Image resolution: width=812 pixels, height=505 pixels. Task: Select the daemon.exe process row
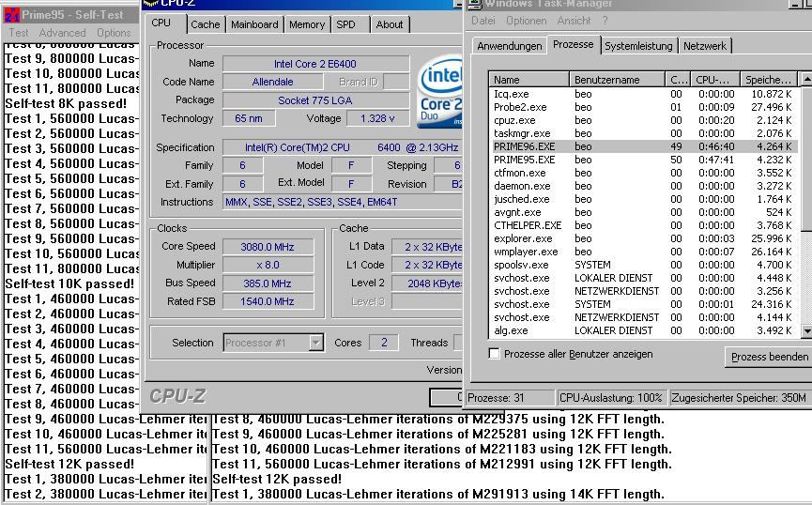pyautogui.click(x=643, y=186)
